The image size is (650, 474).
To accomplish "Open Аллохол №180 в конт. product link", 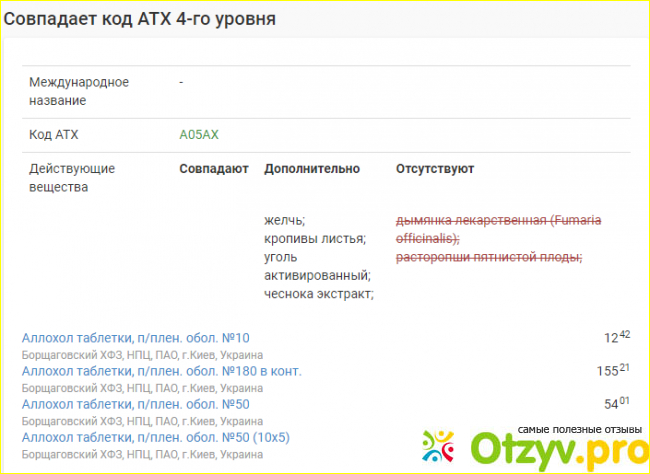I will coord(161,371).
